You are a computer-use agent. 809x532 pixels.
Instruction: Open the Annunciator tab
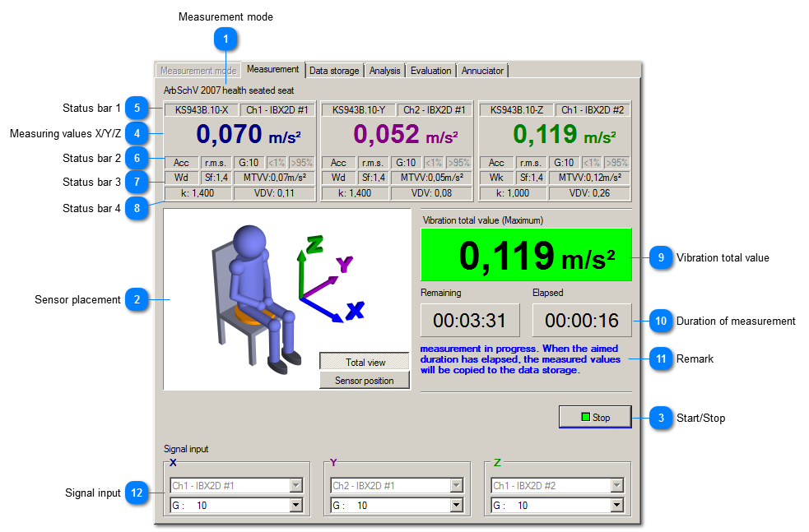pos(482,71)
